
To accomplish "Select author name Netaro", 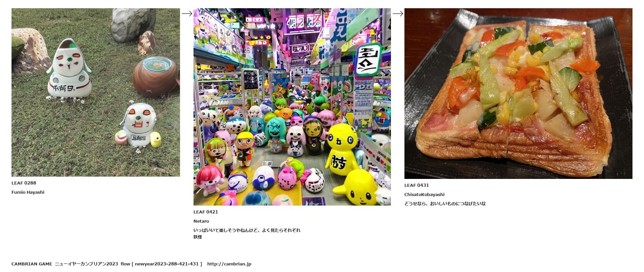I will (x=201, y=221).
